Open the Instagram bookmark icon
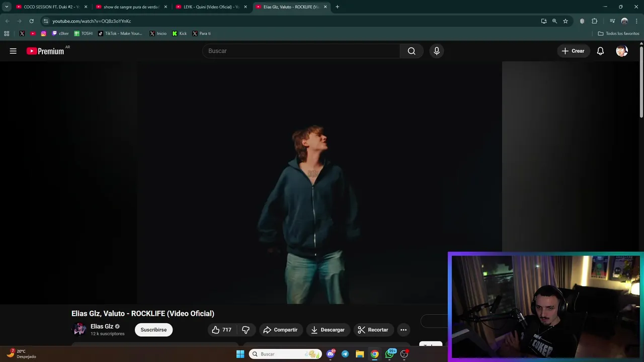Image resolution: width=644 pixels, height=362 pixels. (44, 34)
